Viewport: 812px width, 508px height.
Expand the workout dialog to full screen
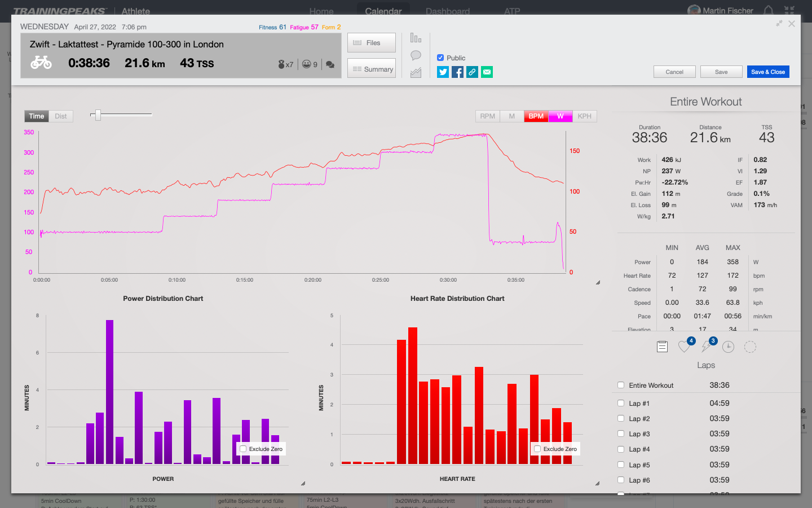[x=779, y=24]
